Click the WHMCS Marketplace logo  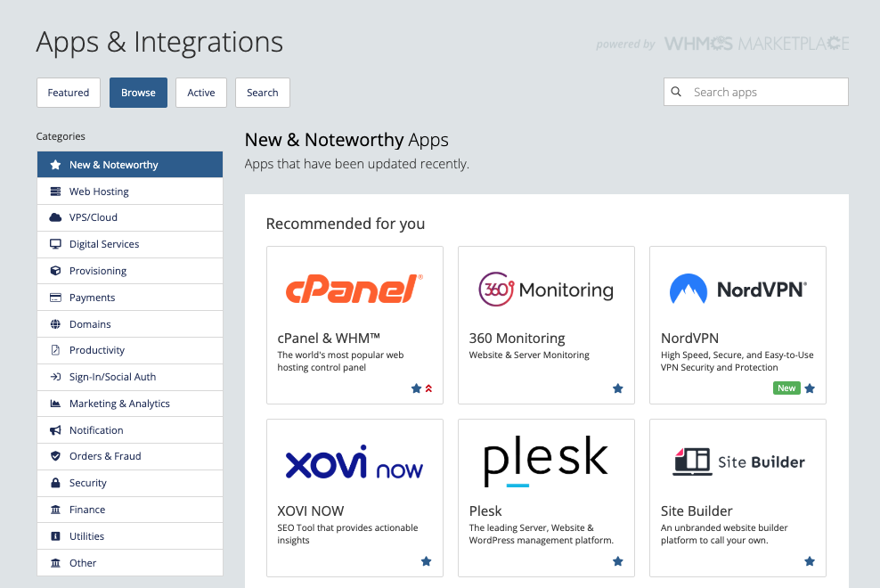click(756, 44)
